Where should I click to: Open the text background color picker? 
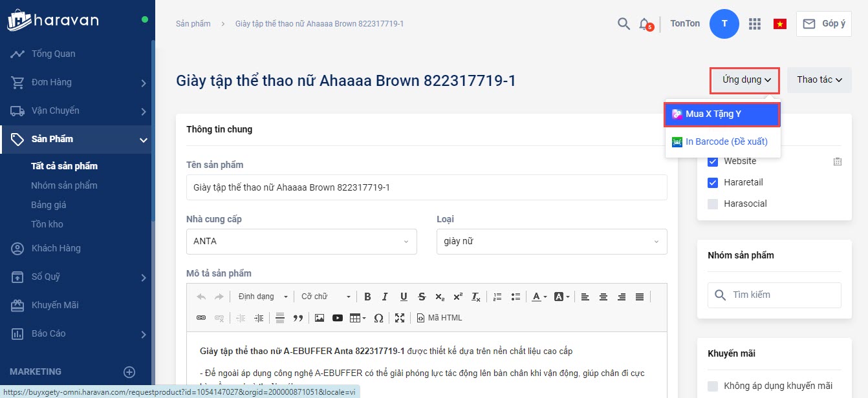point(561,297)
